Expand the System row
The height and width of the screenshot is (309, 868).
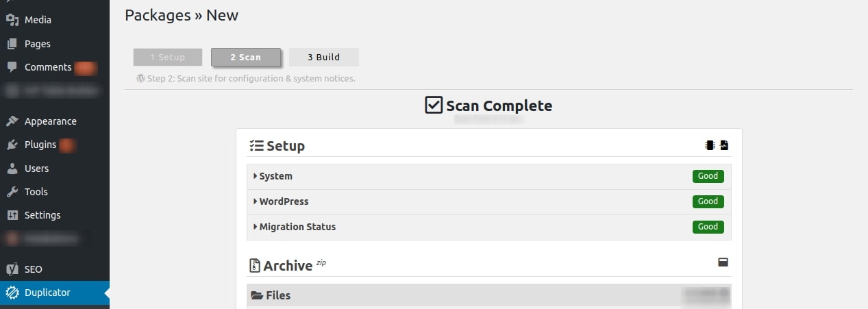[488, 176]
